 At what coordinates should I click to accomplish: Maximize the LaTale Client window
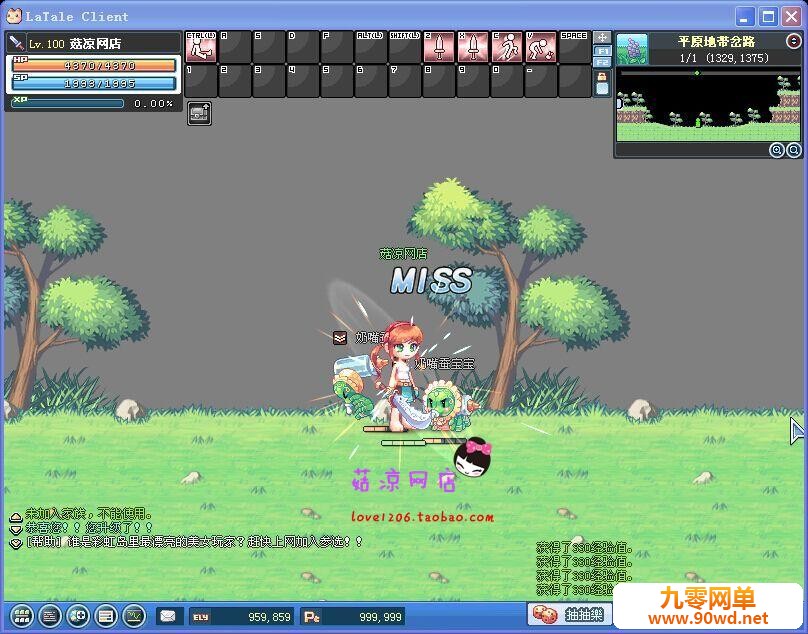tap(768, 17)
